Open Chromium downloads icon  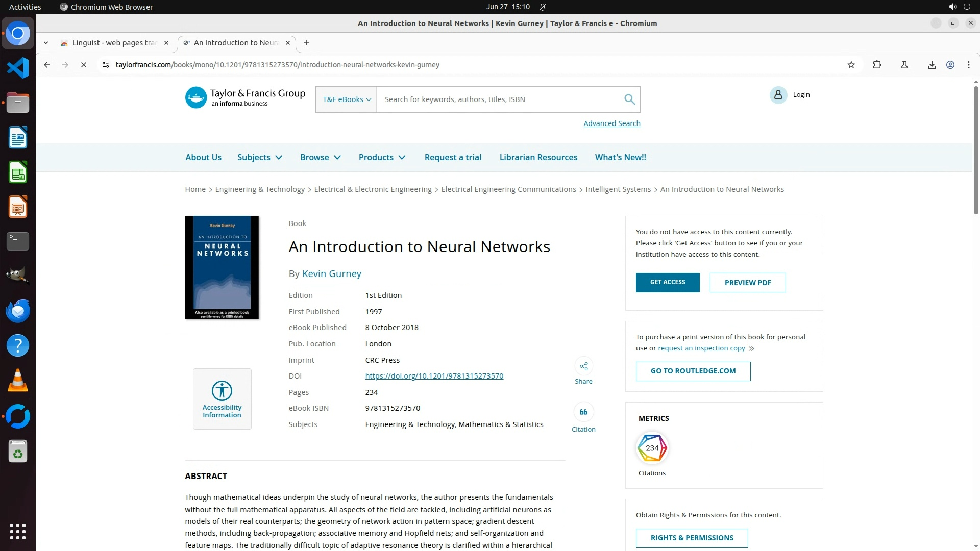[932, 65]
